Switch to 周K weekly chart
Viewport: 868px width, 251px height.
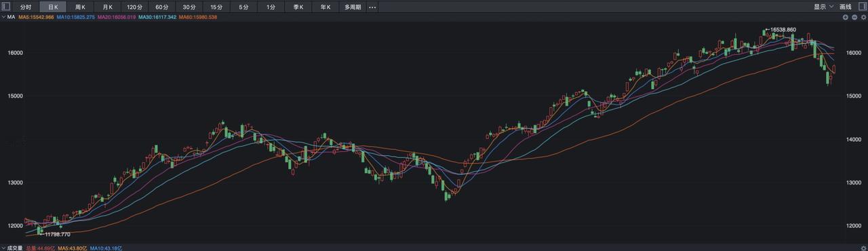(80, 7)
